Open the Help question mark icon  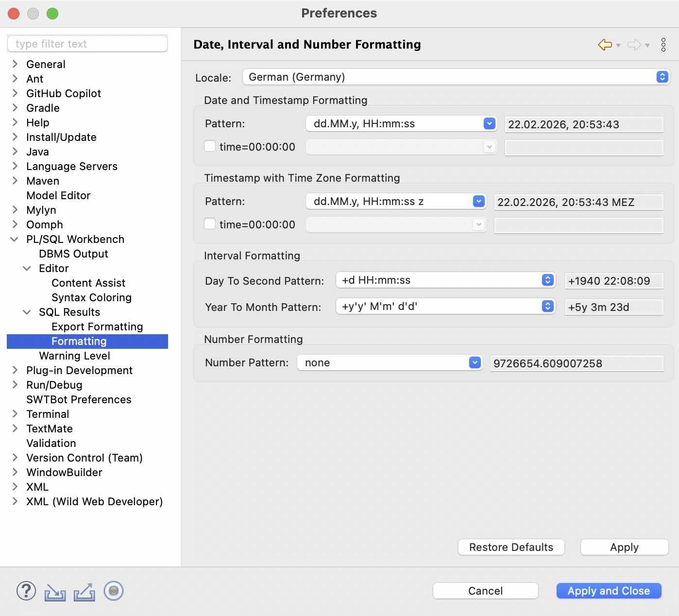click(x=26, y=591)
